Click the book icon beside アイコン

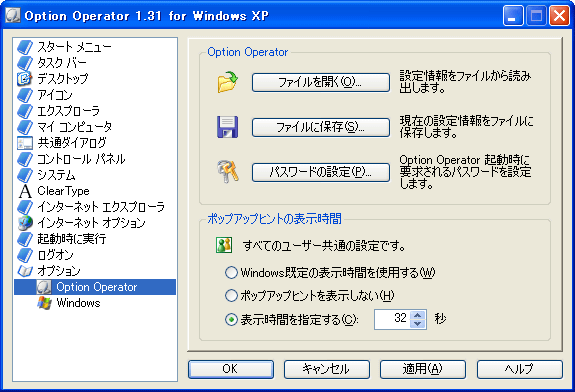(x=25, y=95)
